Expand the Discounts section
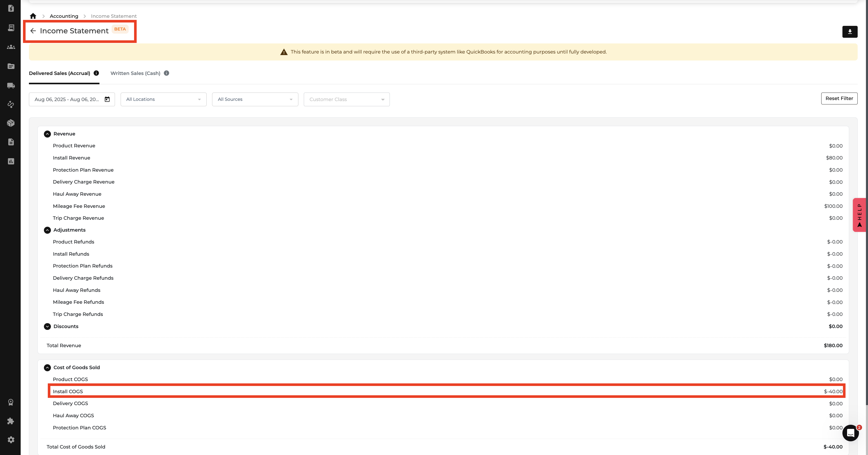This screenshot has width=868, height=455. [x=47, y=327]
